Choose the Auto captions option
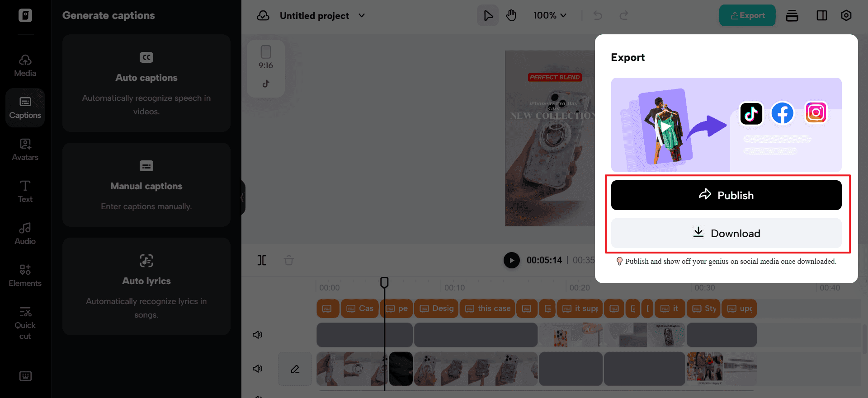This screenshot has height=398, width=868. coord(146,83)
